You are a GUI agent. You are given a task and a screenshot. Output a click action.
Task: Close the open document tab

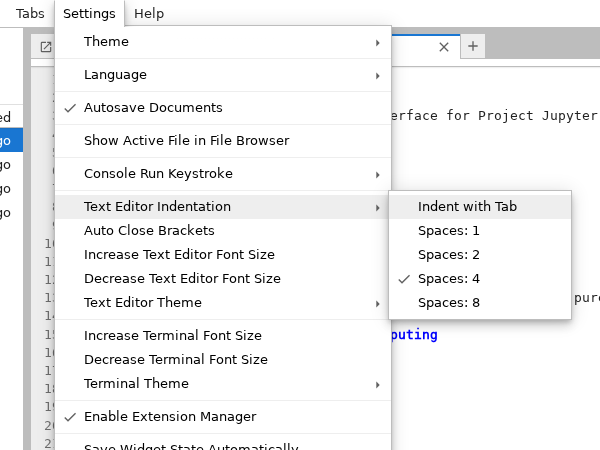444,47
